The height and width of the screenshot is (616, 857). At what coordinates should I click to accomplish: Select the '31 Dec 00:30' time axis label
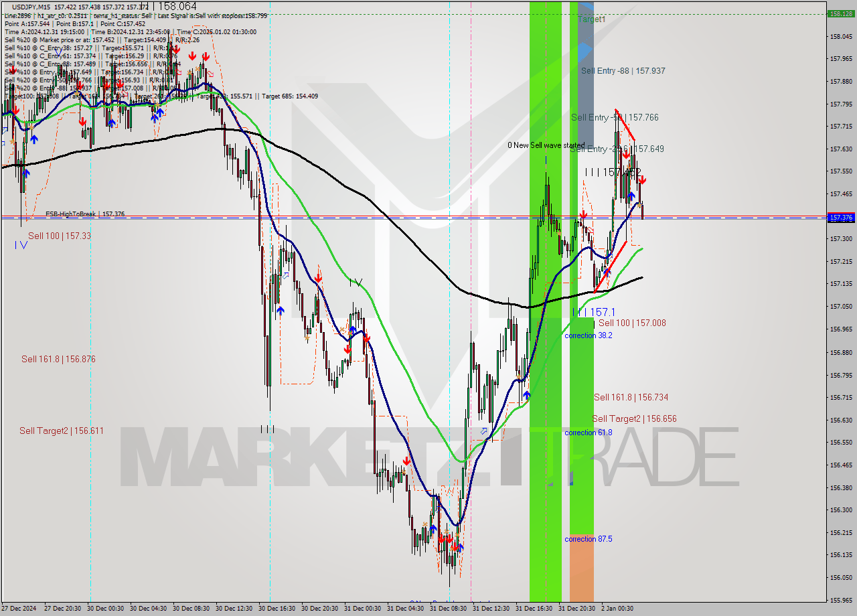363,609
